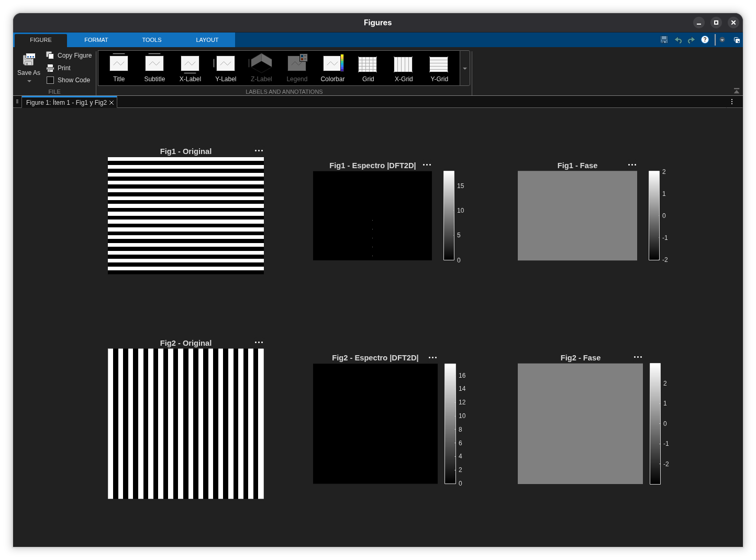This screenshot has width=756, height=560.
Task: Enable Y-Grid lines only
Action: pos(439,68)
